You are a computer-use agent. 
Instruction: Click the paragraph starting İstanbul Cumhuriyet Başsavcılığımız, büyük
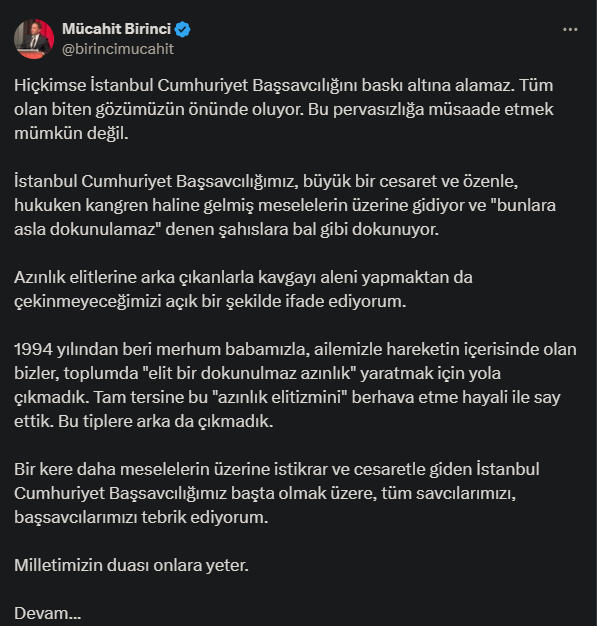pos(285,205)
